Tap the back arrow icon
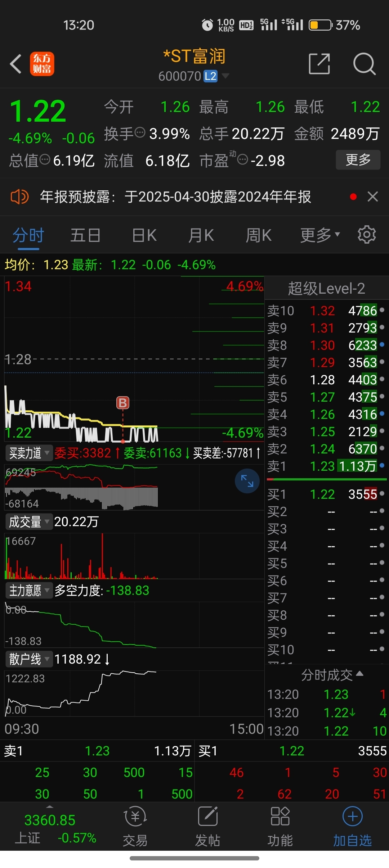 pyautogui.click(x=16, y=64)
